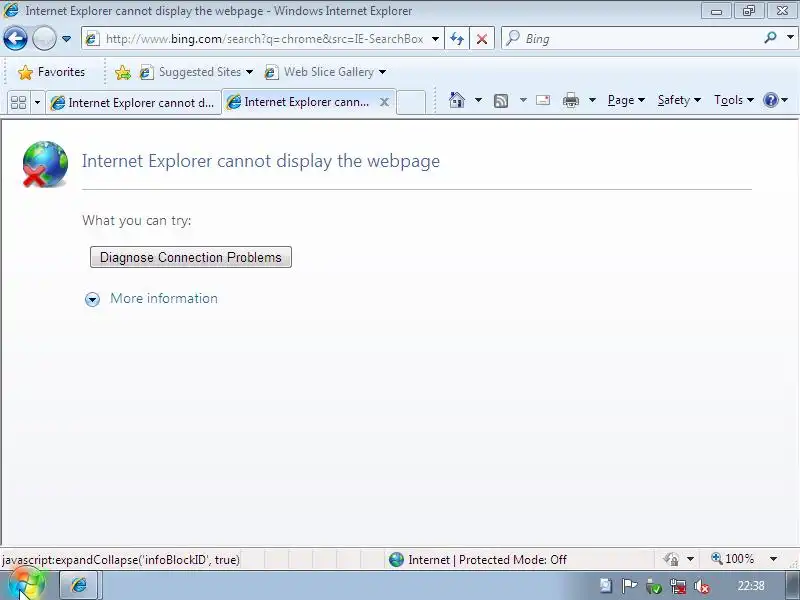
Task: Open the Favorites center
Action: point(52,72)
